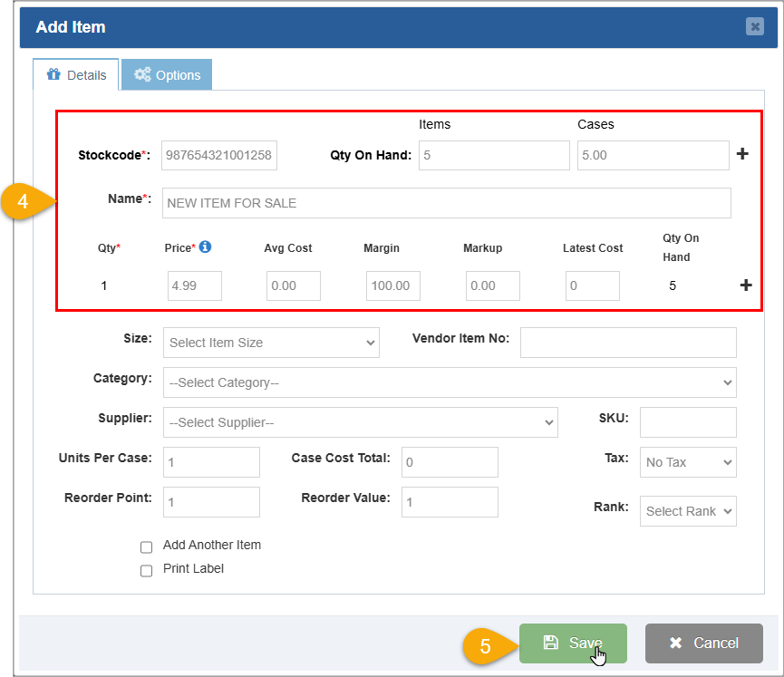The height and width of the screenshot is (677, 784).
Task: Select the Case Cost Total field
Action: (450, 462)
